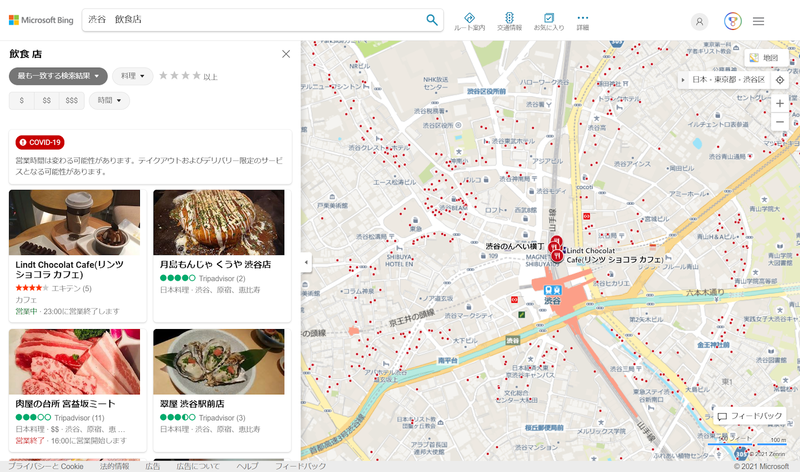Set minimum rating to one star
This screenshot has height=472, width=800.
[x=163, y=76]
